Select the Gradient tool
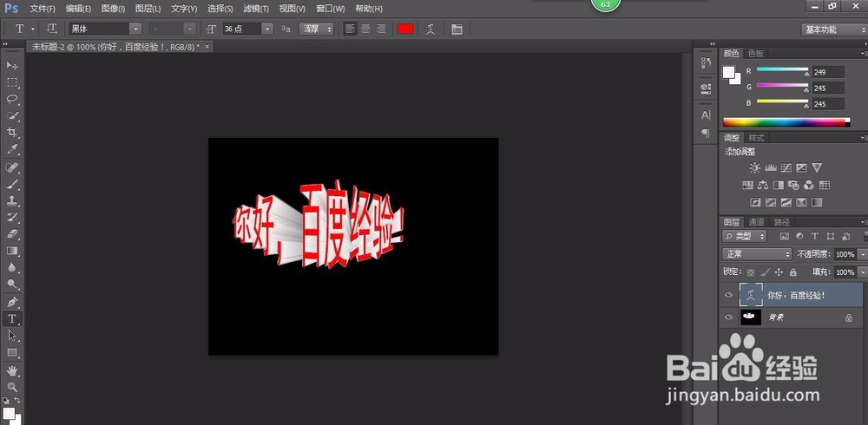This screenshot has width=868, height=425. [12, 251]
